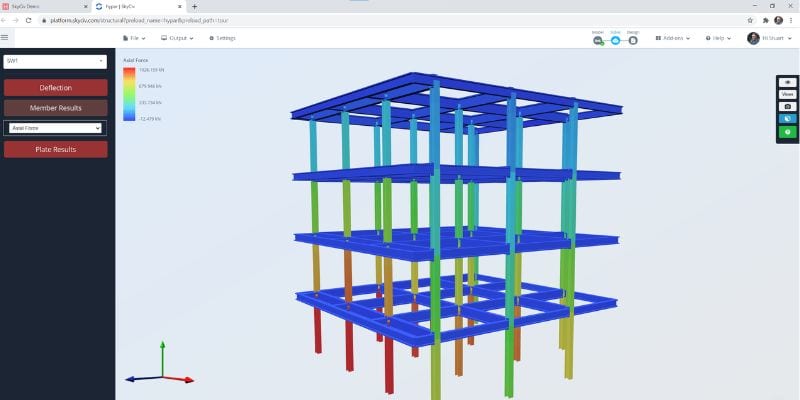Click the user profile avatar
Screen dimensions: 800x400
tap(753, 38)
